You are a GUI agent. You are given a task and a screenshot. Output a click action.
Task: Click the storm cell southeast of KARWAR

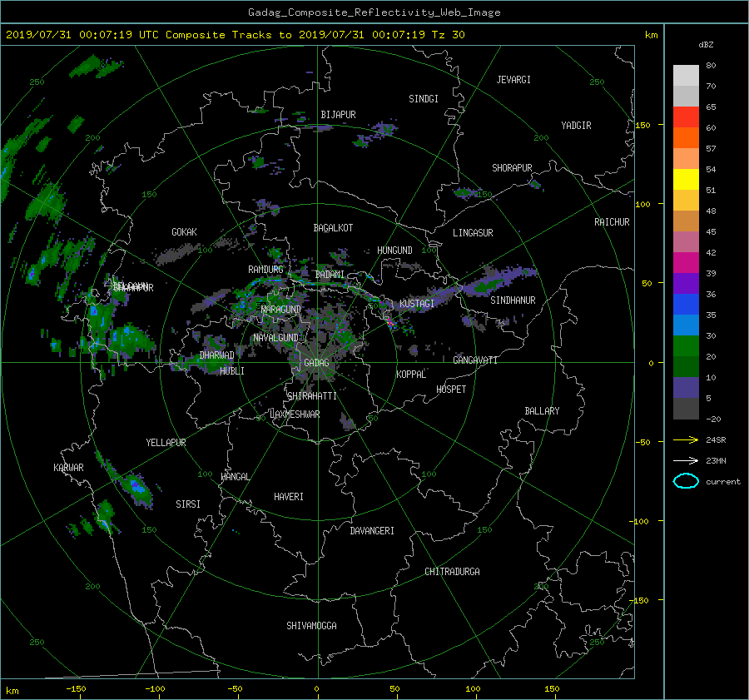click(x=136, y=488)
